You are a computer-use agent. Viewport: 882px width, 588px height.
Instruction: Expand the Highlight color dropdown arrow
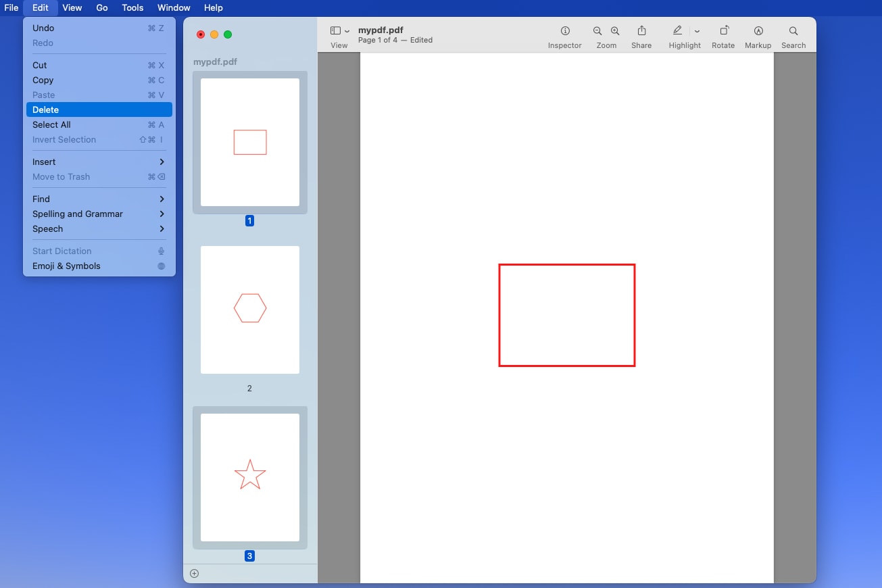click(697, 31)
